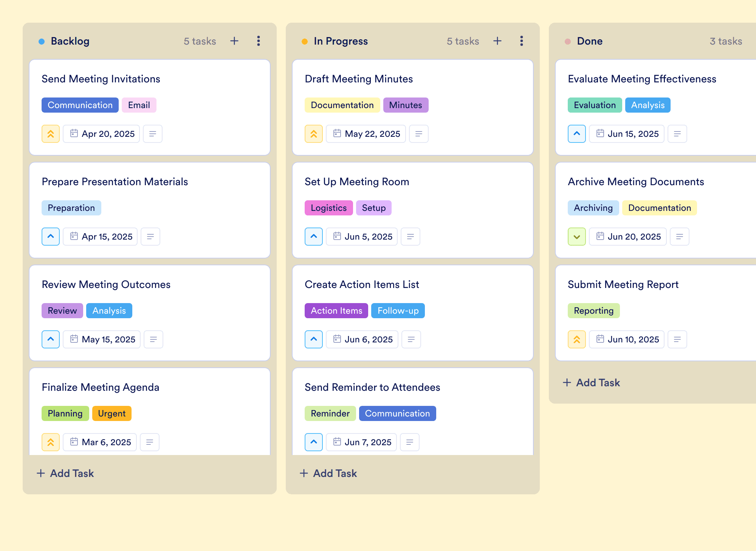Open description icon on Send Meeting Invitations card
The width and height of the screenshot is (756, 551).
(153, 134)
